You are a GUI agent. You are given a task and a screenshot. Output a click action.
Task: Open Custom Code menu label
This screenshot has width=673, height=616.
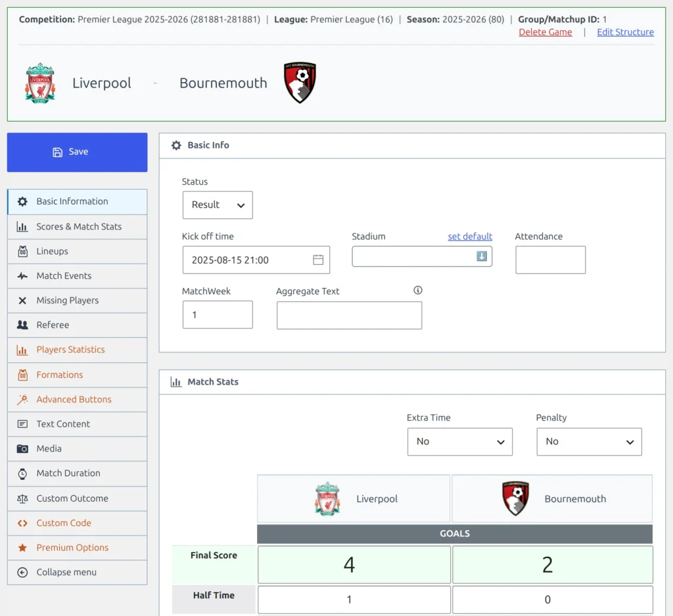(x=64, y=523)
